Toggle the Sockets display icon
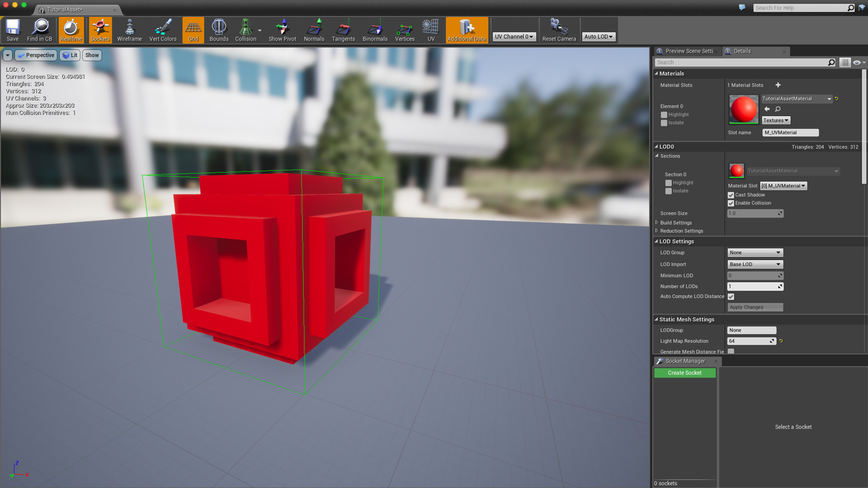Screen dimensions: 868x488 pyautogui.click(x=100, y=30)
